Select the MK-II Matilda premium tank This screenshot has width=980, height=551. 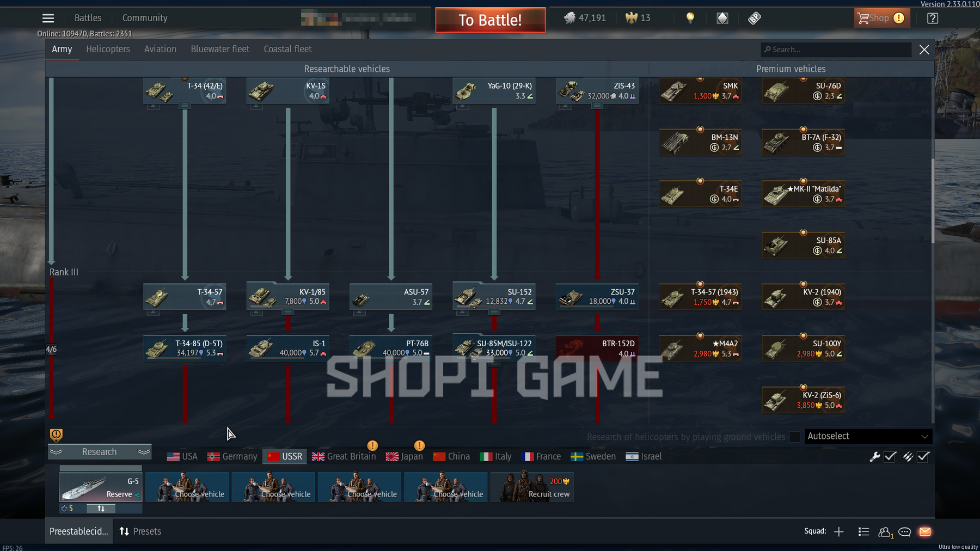click(x=803, y=194)
